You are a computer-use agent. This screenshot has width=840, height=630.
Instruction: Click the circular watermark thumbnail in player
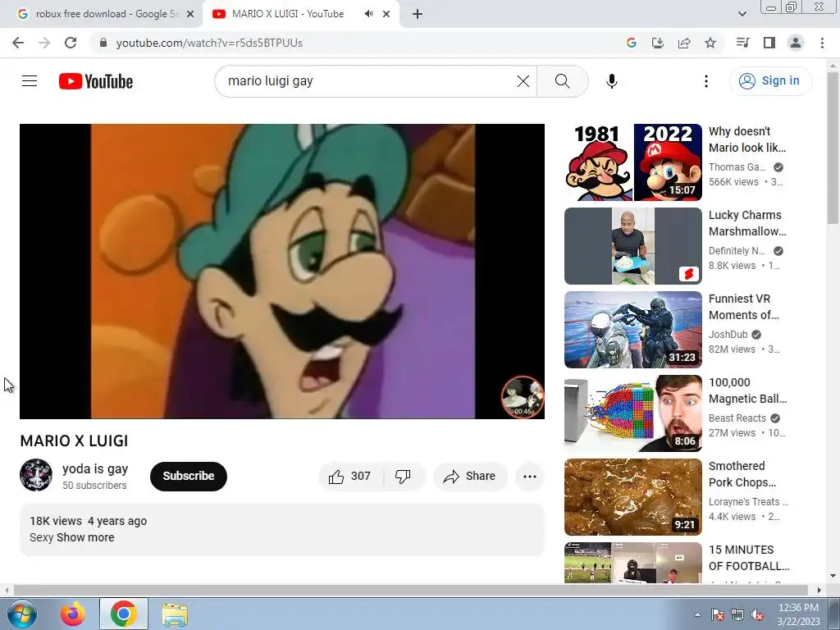point(523,397)
